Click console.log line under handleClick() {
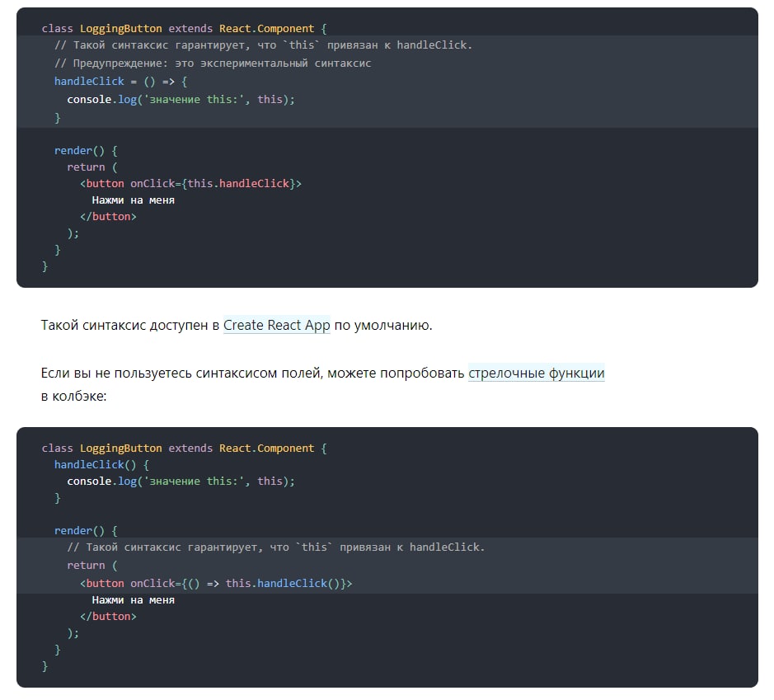 click(181, 482)
